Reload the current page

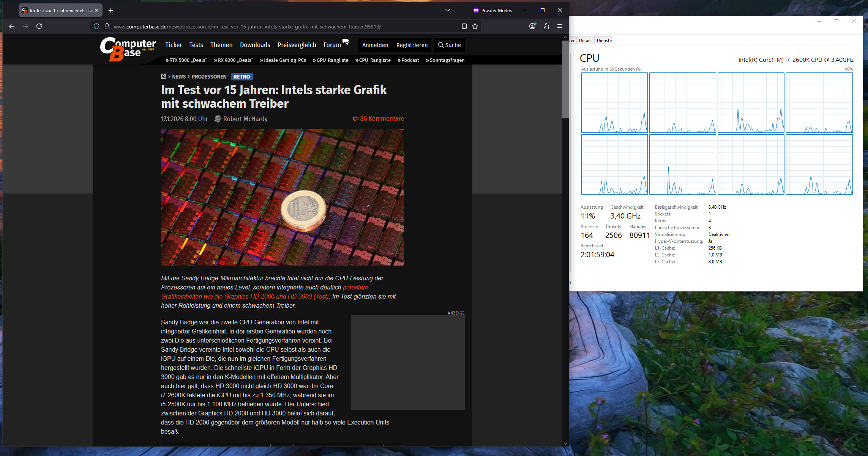tap(39, 26)
